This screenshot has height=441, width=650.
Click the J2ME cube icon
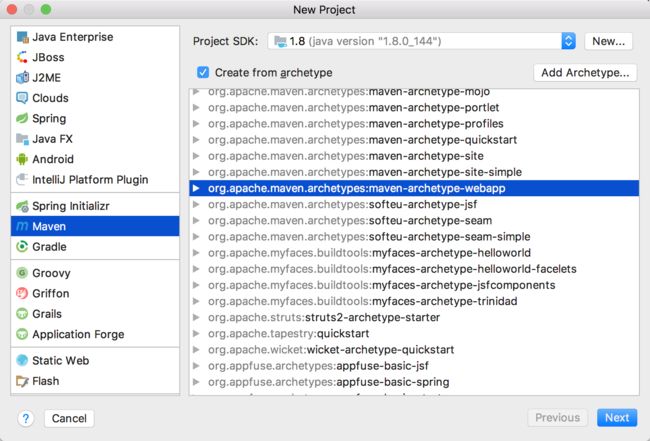coord(22,78)
